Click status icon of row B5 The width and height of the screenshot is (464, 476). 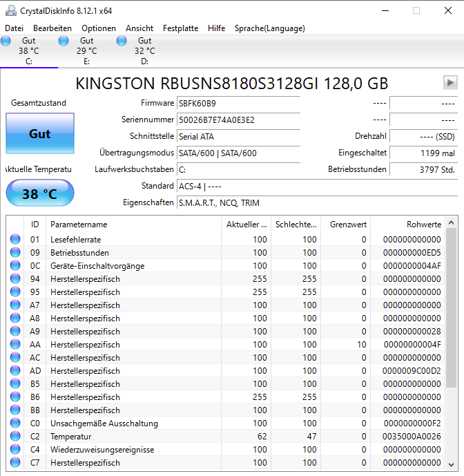tap(15, 383)
